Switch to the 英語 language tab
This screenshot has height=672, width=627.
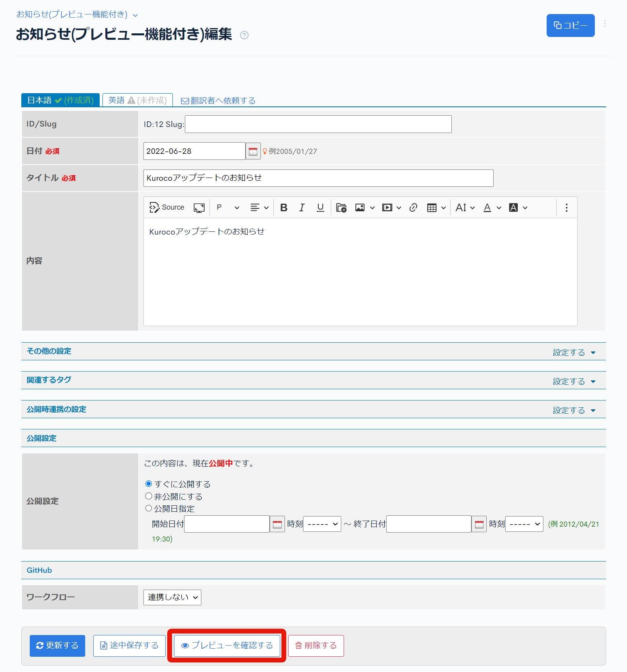tap(137, 100)
